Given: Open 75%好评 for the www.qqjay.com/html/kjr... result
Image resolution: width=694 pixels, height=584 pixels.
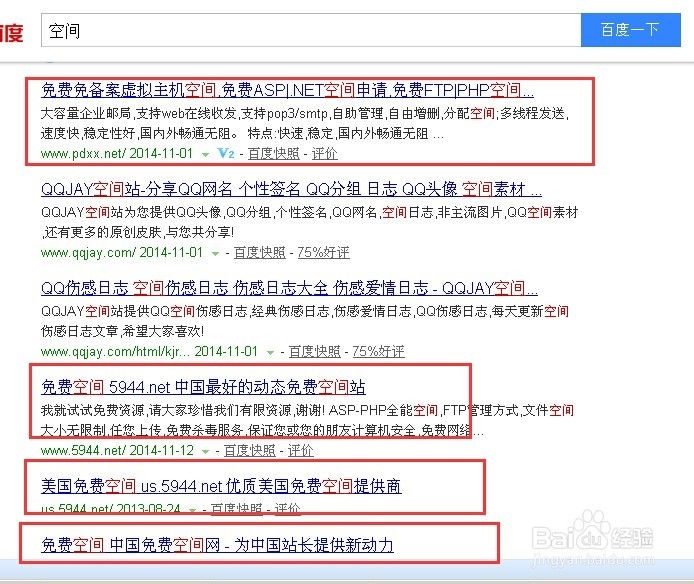Looking at the screenshot, I should 378,352.
